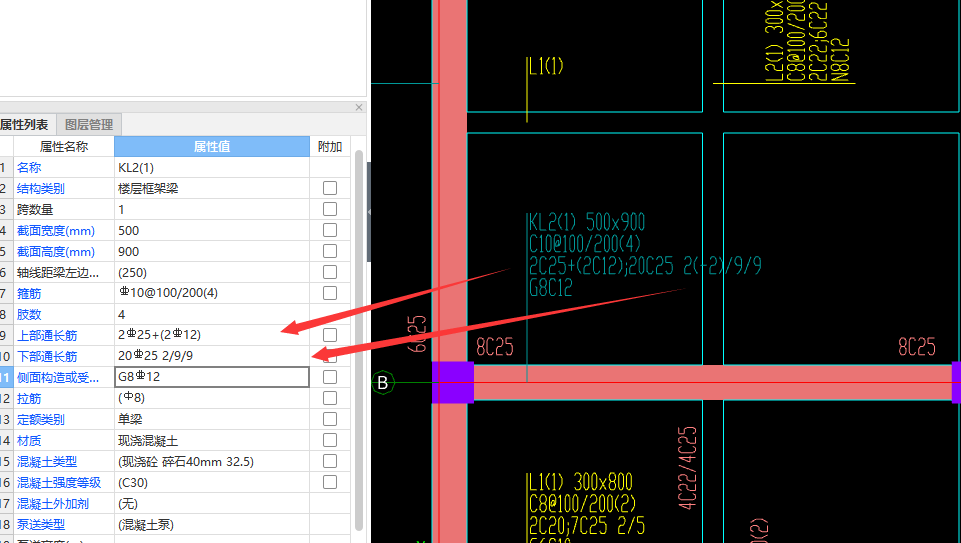The height and width of the screenshot is (543, 961).
Task: Select the (250) axis distance value
Action: point(212,273)
